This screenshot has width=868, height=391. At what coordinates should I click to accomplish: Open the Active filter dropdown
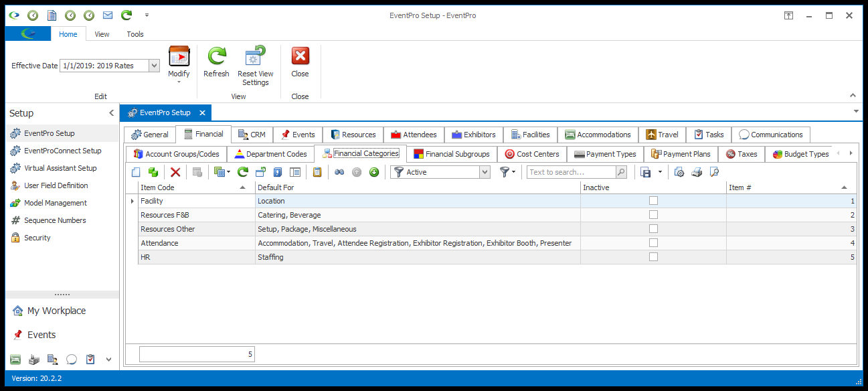pyautogui.click(x=485, y=172)
